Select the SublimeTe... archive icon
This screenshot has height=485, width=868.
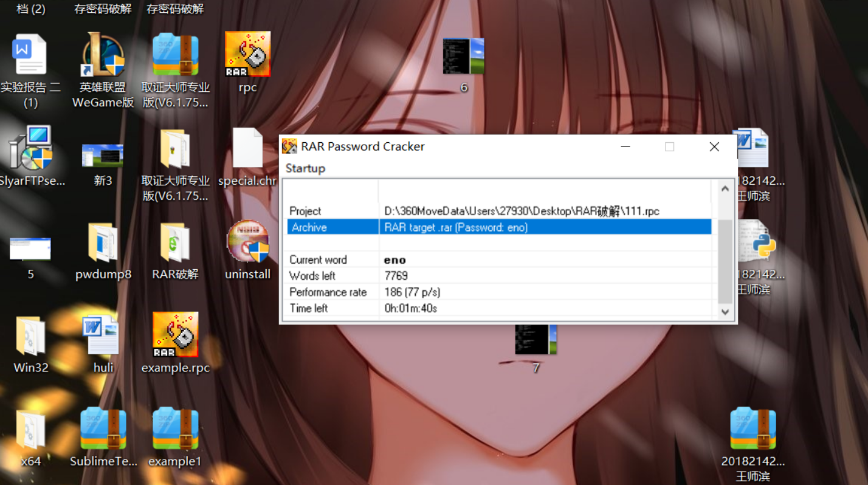pyautogui.click(x=103, y=428)
